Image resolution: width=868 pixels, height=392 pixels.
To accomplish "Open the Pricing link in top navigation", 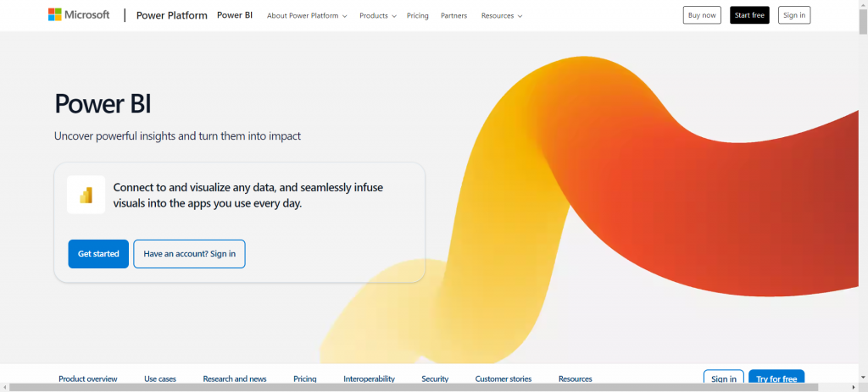I will click(x=417, y=16).
